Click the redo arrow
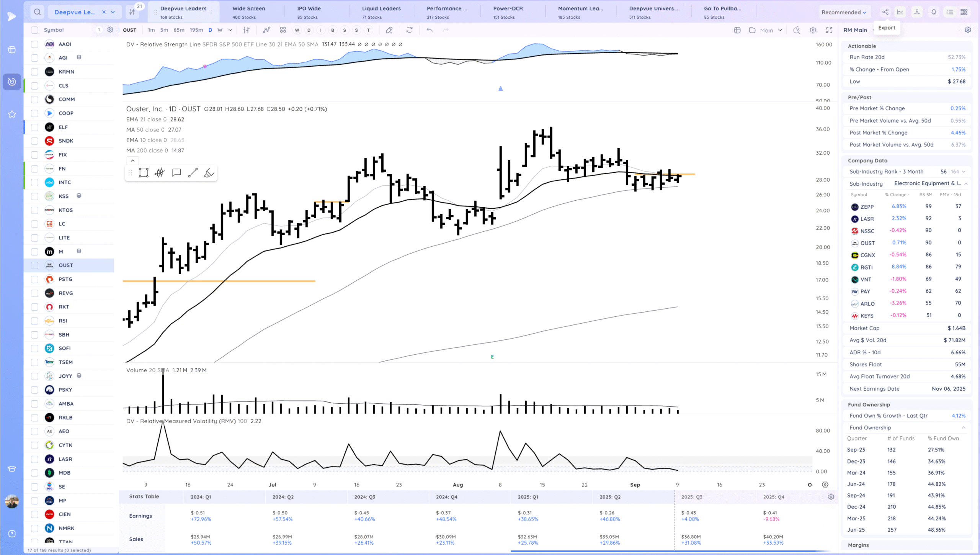Image resolution: width=980 pixels, height=555 pixels. pyautogui.click(x=446, y=30)
